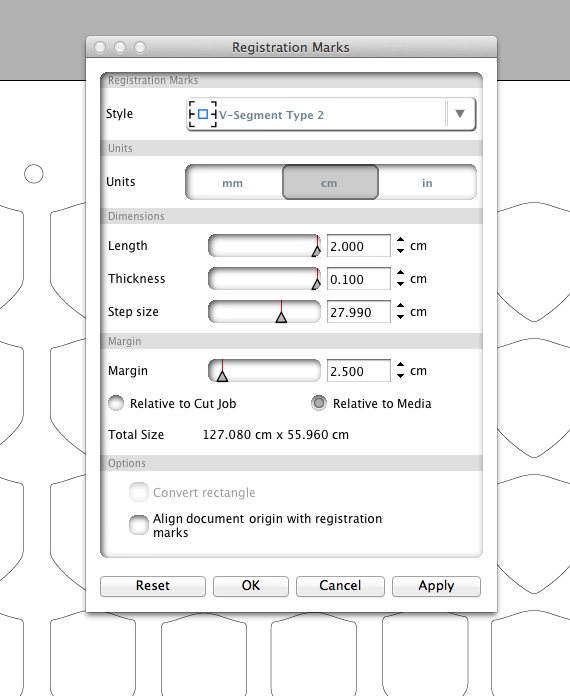Screen dimensions: 570x696
Task: Click the Length value field
Action: [x=359, y=246]
